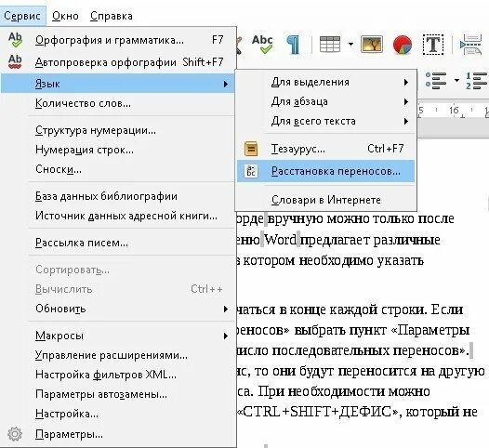The width and height of the screenshot is (489, 448).
Task: Click the spellcheck Abc toolbar icon
Action: pos(262,45)
